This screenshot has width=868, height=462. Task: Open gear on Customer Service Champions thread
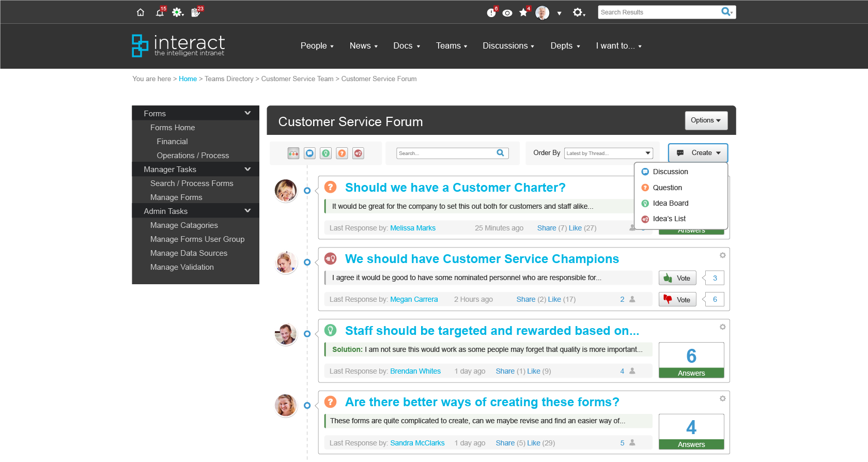point(722,255)
